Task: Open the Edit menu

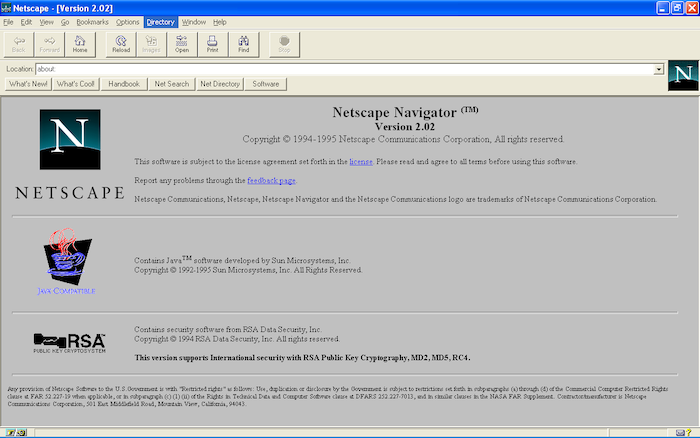Action: 26,22
